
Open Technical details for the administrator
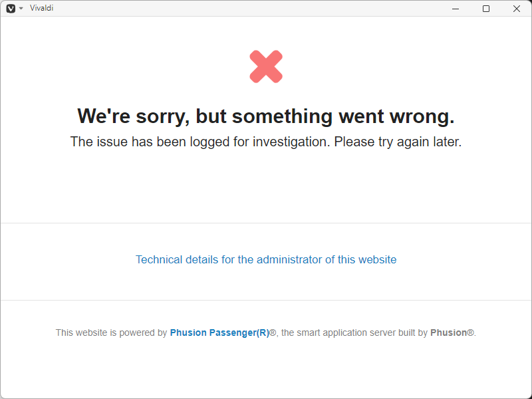coord(266,259)
